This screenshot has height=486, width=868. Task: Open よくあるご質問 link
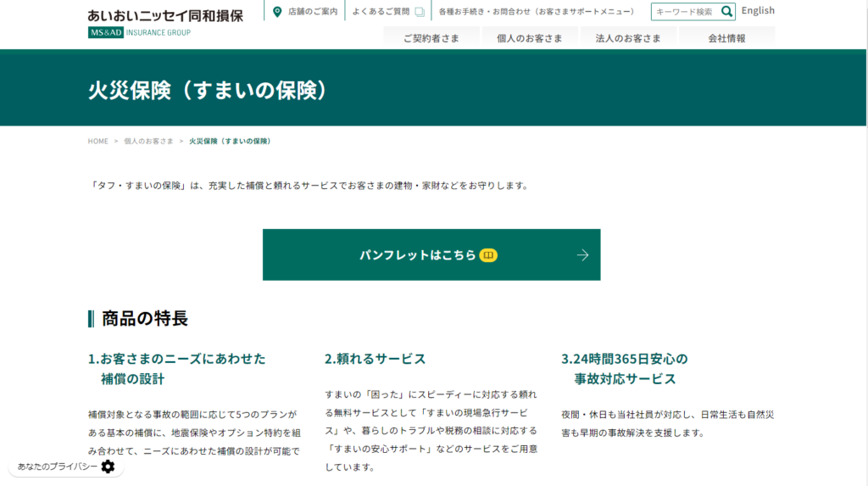click(x=381, y=11)
